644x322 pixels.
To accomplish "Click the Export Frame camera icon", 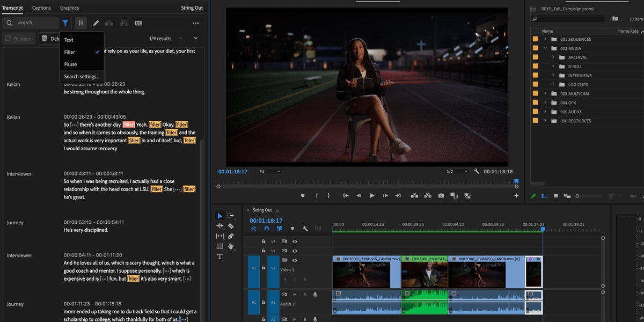I will [441, 196].
